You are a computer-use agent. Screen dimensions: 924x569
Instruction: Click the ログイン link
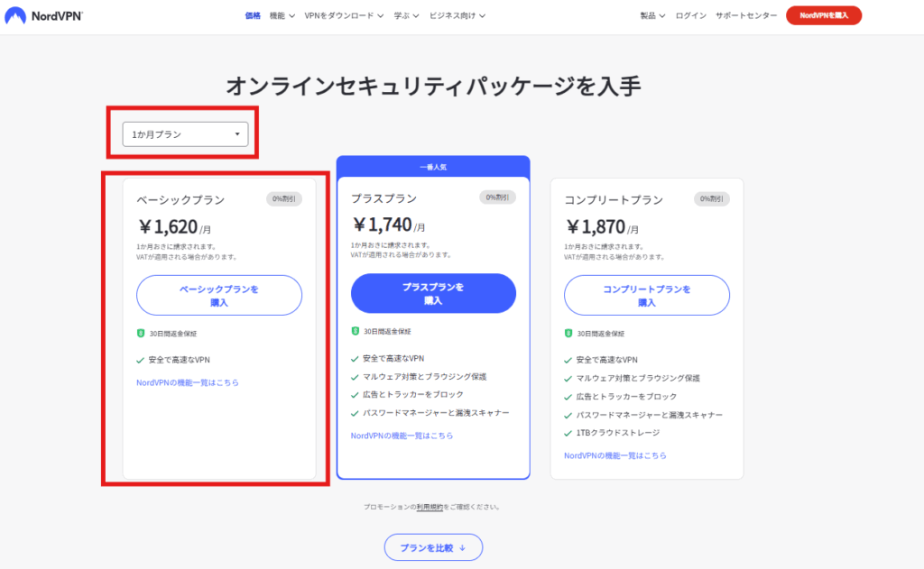(691, 15)
